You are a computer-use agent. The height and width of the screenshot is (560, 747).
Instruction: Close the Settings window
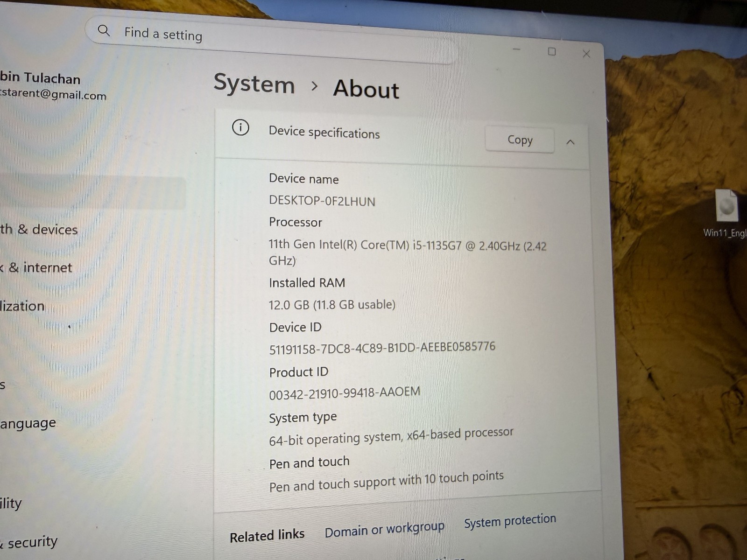point(586,54)
